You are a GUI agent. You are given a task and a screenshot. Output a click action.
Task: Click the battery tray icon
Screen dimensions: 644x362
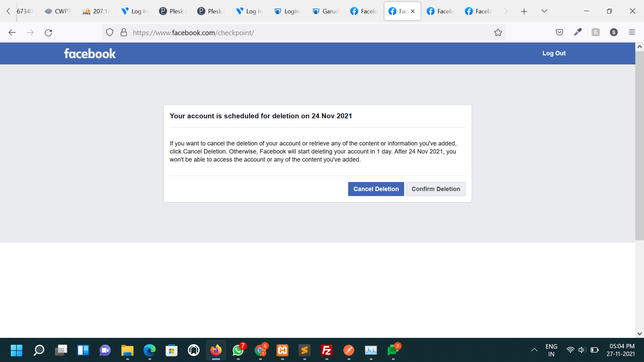click(595, 350)
